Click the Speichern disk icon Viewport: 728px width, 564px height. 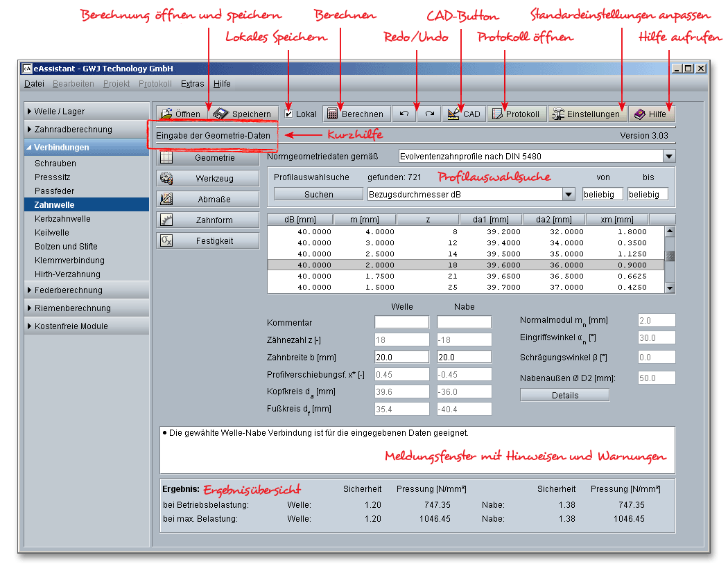220,114
